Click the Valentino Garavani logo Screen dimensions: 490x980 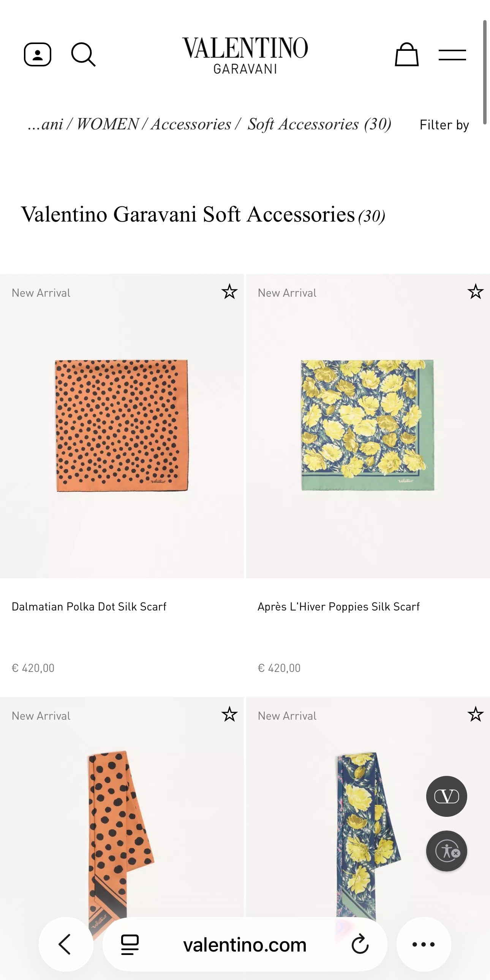(x=245, y=55)
